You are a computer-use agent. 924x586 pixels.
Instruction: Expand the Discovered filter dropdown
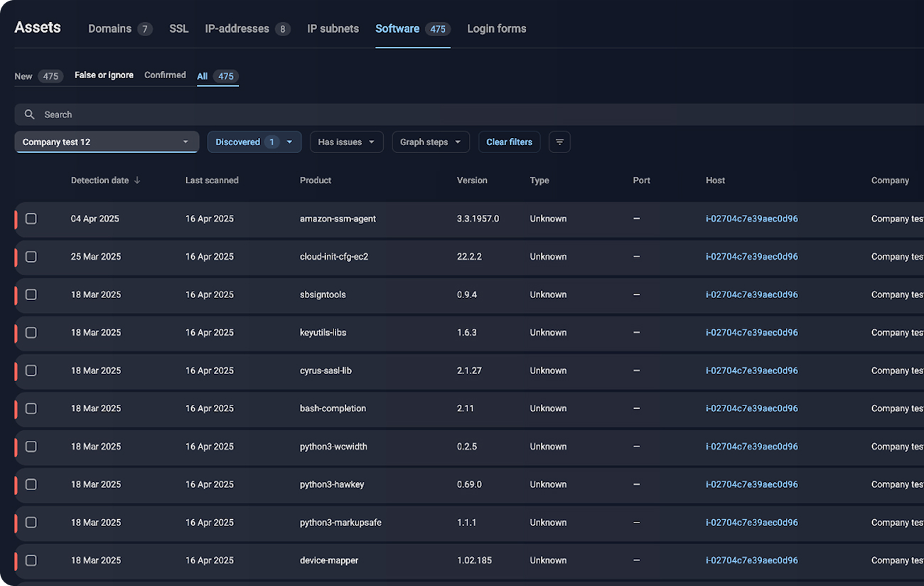(x=254, y=142)
